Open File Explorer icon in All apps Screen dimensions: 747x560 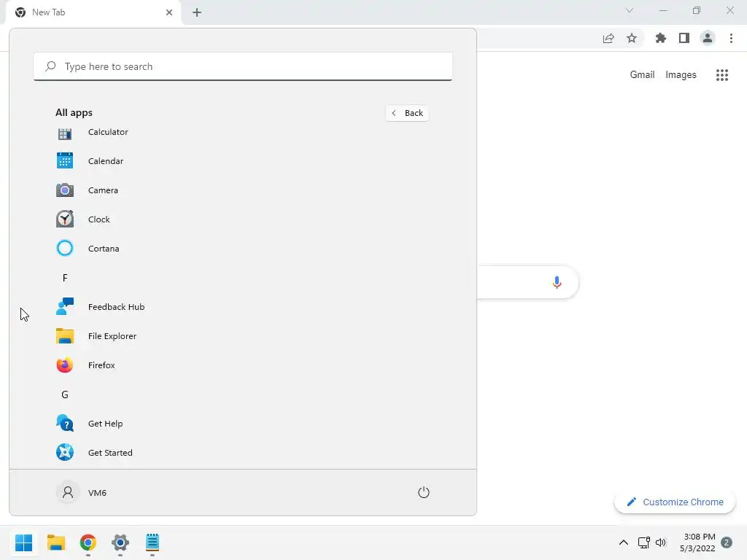[65, 335]
